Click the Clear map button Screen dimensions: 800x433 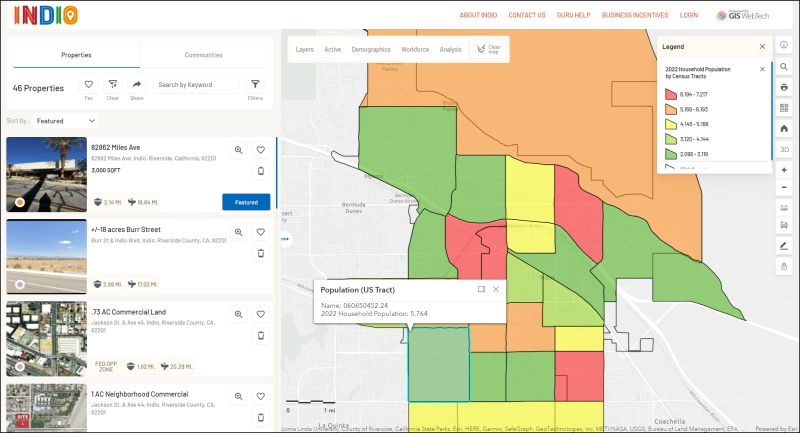[489, 49]
